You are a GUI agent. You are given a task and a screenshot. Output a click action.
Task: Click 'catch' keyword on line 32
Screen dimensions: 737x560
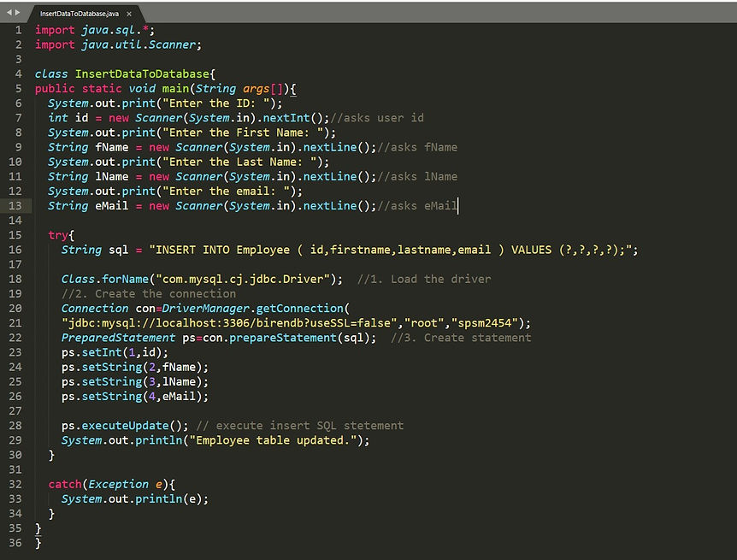(65, 484)
